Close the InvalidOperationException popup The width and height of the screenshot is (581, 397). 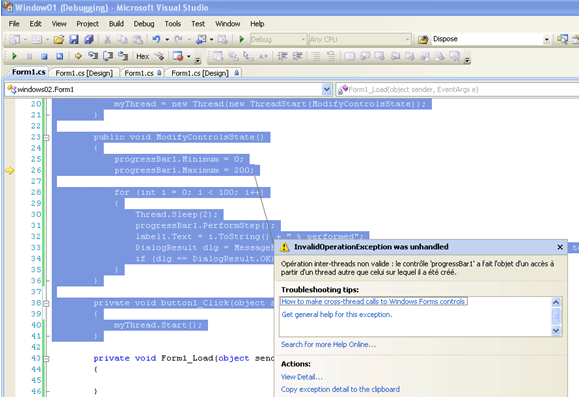(560, 247)
